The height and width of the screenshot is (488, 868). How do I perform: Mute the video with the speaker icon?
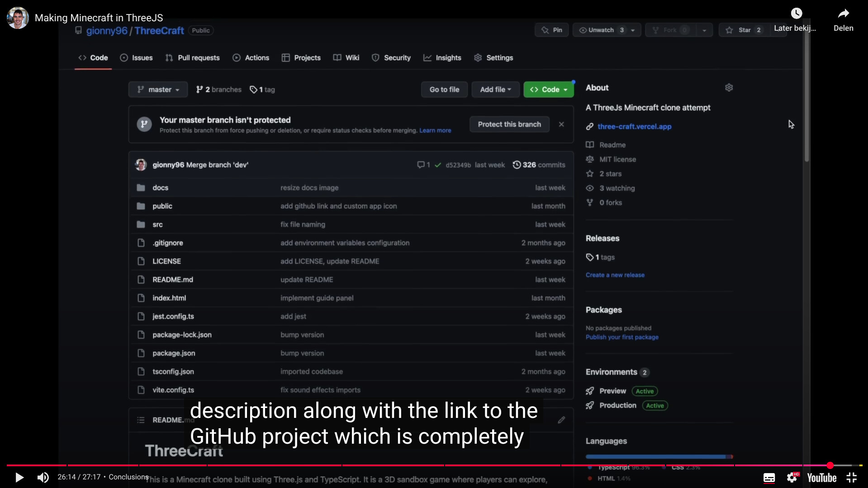[43, 477]
